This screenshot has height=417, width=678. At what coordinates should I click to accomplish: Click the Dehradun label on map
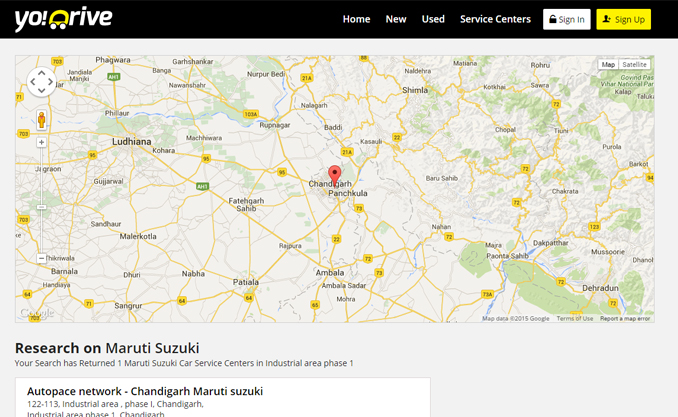(600, 288)
